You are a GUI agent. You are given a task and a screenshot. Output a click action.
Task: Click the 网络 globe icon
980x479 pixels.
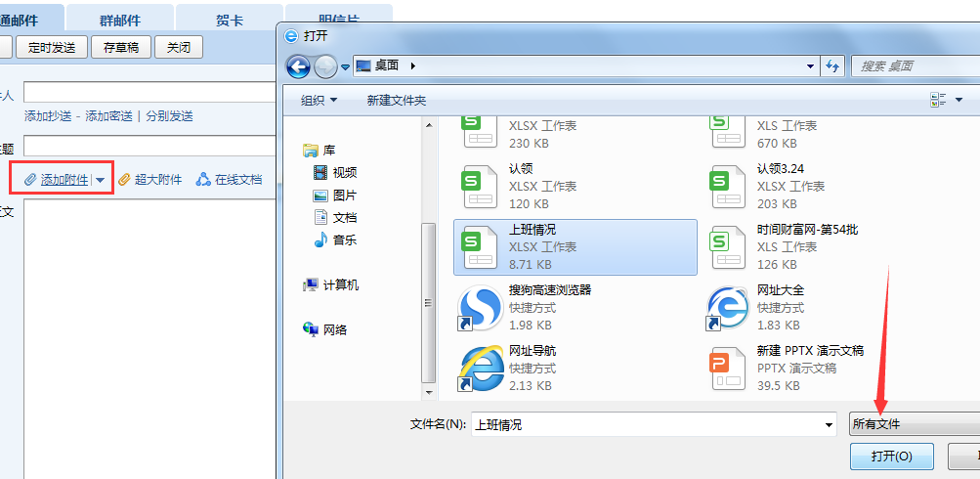(311, 329)
